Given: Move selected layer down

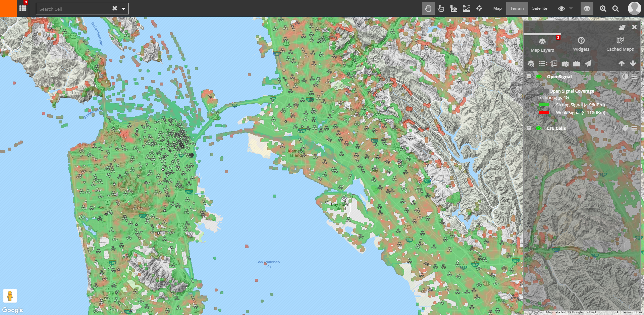Looking at the screenshot, I should pyautogui.click(x=633, y=63).
